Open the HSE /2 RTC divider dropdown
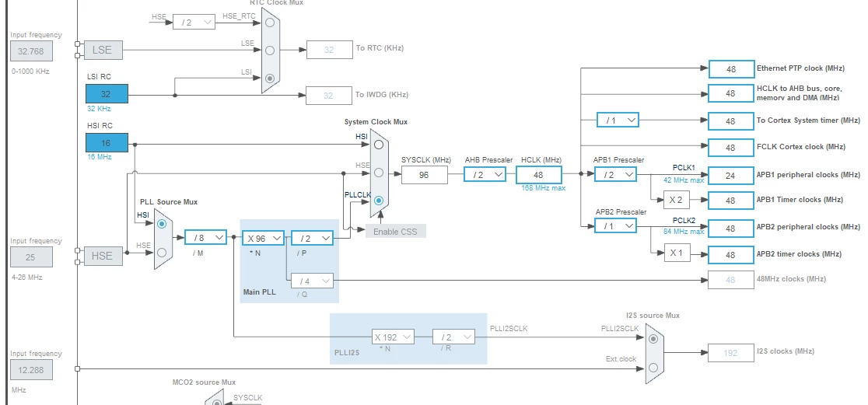The image size is (868, 405). click(x=194, y=23)
